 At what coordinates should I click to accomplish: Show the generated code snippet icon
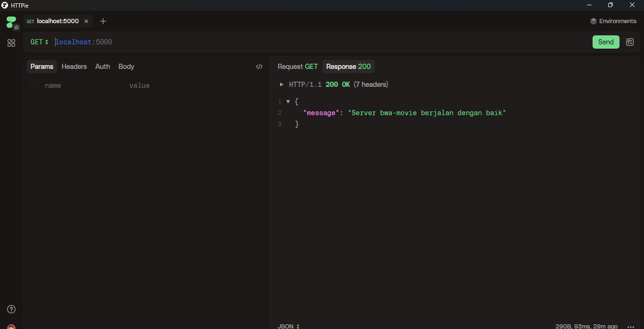tap(259, 67)
